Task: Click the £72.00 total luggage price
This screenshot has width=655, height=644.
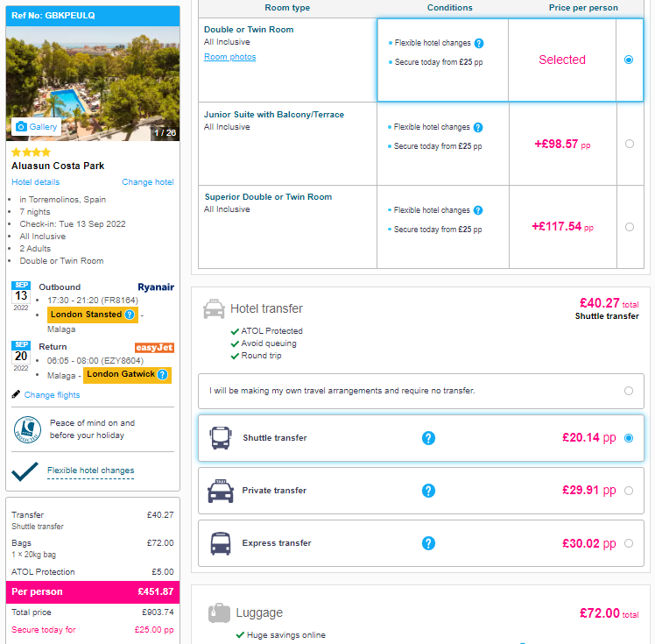Action: [609, 613]
